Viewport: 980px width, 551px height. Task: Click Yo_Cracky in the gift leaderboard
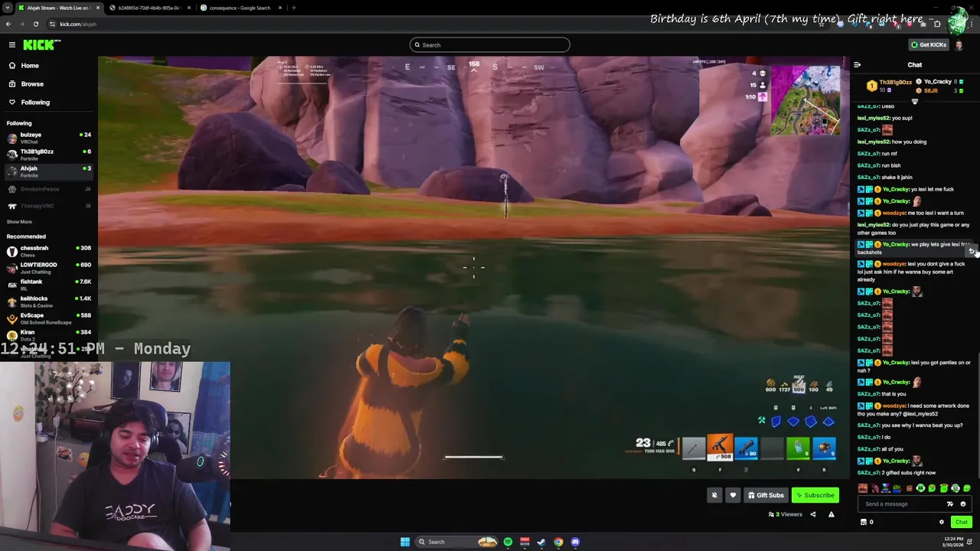tap(938, 82)
